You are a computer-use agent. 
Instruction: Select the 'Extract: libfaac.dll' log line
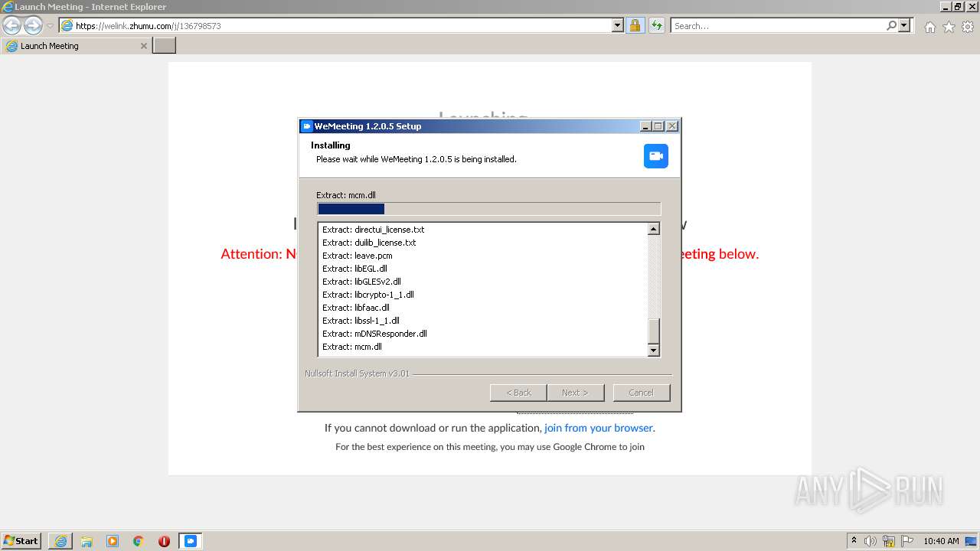pyautogui.click(x=355, y=308)
